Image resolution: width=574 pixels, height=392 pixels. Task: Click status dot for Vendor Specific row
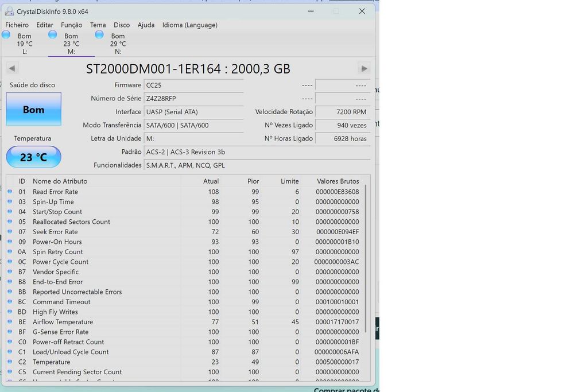click(10, 271)
